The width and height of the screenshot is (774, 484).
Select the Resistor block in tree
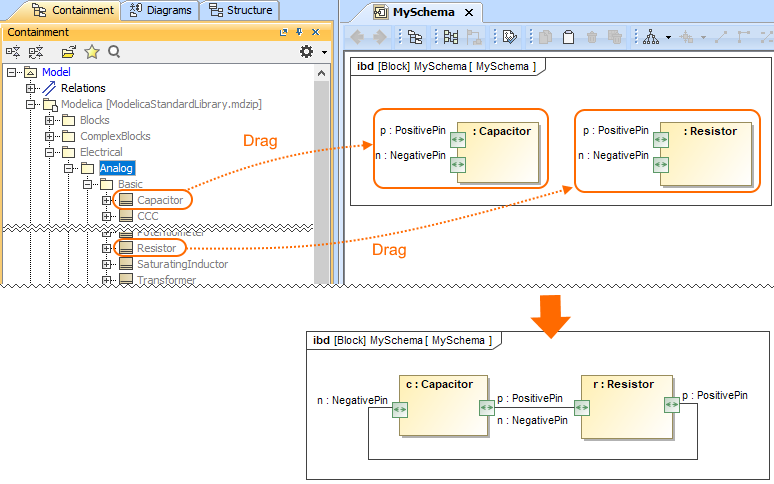tap(156, 247)
